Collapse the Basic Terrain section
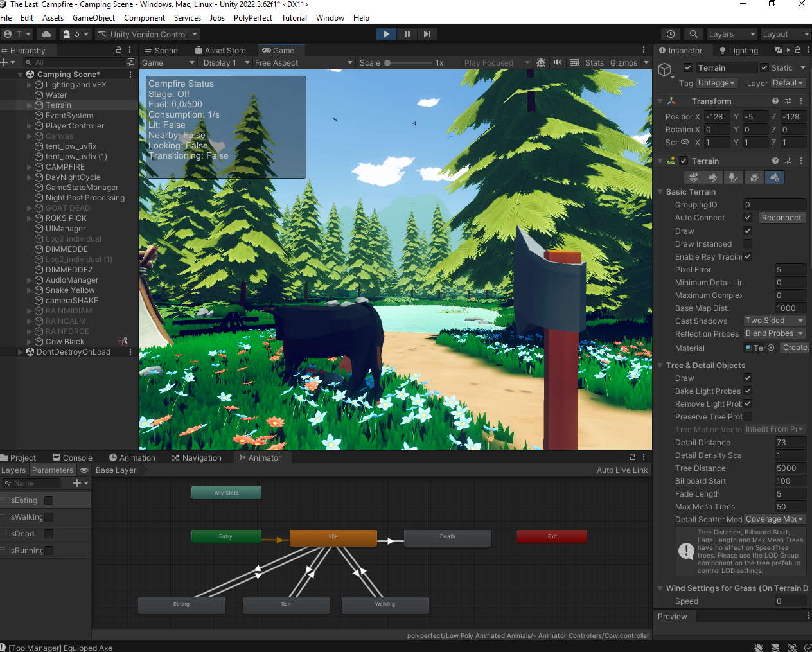The image size is (812, 652). coord(660,192)
